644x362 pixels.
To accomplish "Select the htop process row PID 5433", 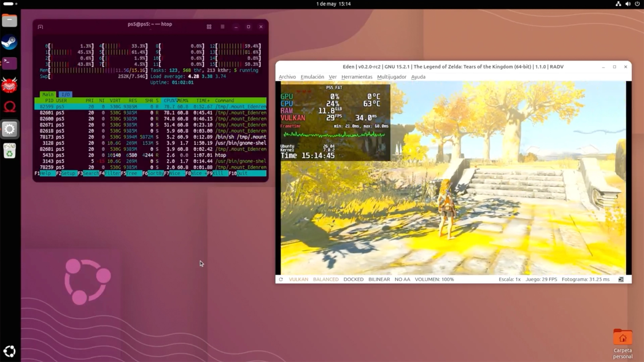I will [150, 155].
